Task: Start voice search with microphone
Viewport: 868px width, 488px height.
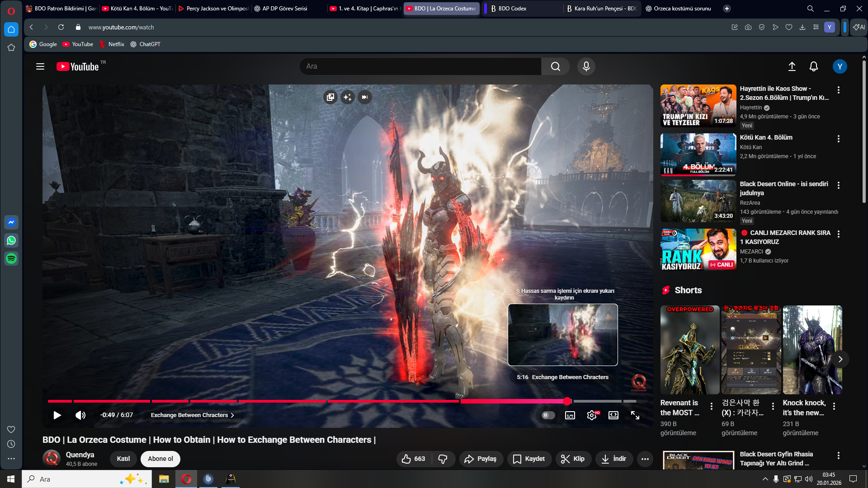Action: [586, 66]
